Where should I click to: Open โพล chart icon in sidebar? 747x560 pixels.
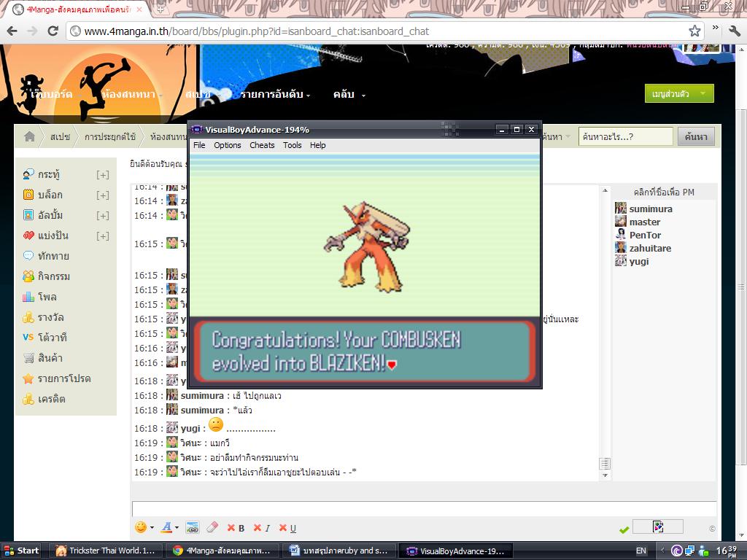(28, 297)
